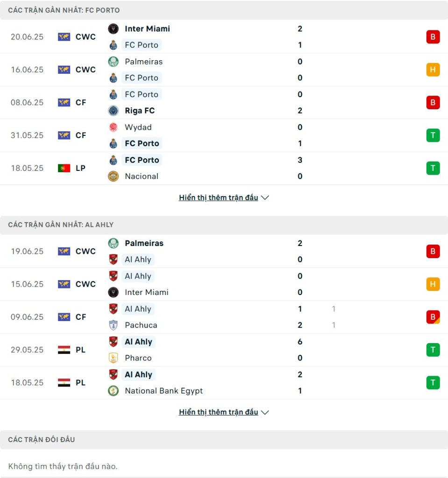Click red B badge for Inter Miami match

point(433,37)
